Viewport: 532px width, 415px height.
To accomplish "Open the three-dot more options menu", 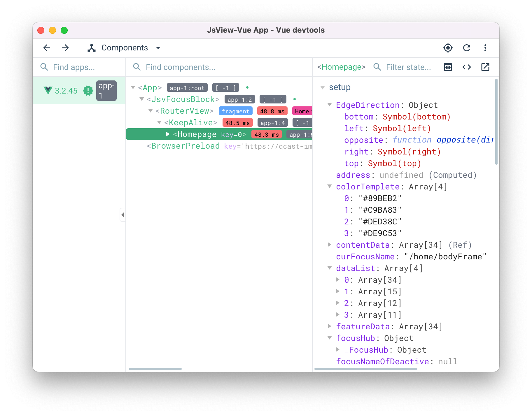I will coord(485,48).
